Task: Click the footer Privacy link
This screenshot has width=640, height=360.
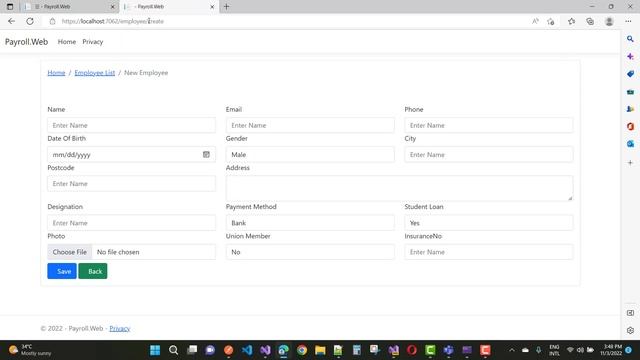Action: 120,328
